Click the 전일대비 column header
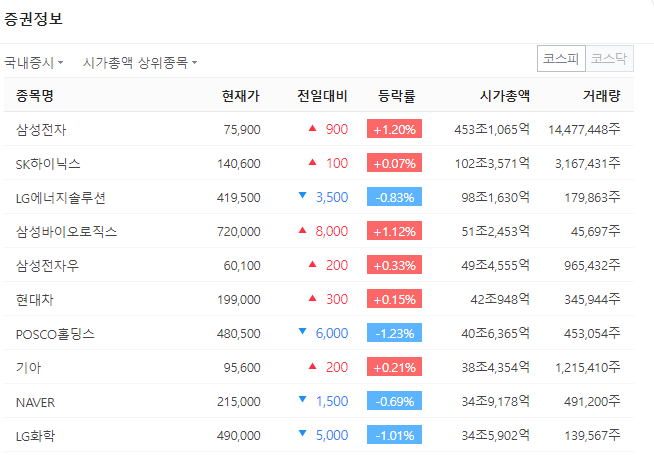Image resolution: width=654 pixels, height=455 pixels. (x=322, y=96)
